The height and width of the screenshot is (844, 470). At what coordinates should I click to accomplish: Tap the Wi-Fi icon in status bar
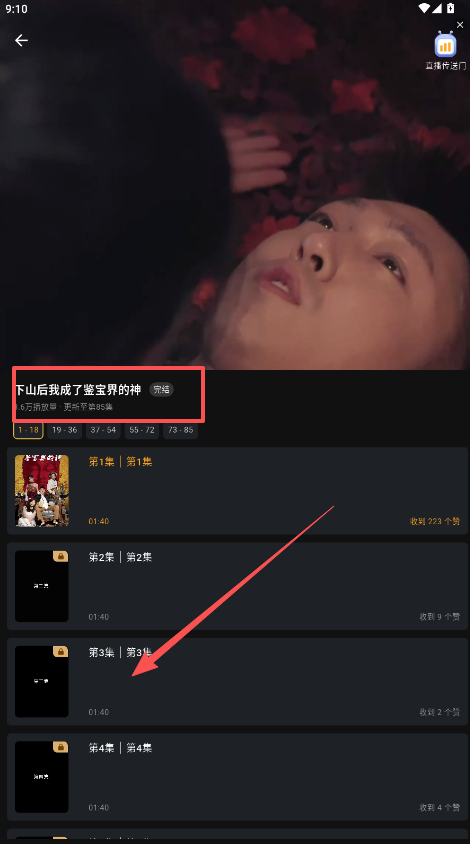[425, 9]
